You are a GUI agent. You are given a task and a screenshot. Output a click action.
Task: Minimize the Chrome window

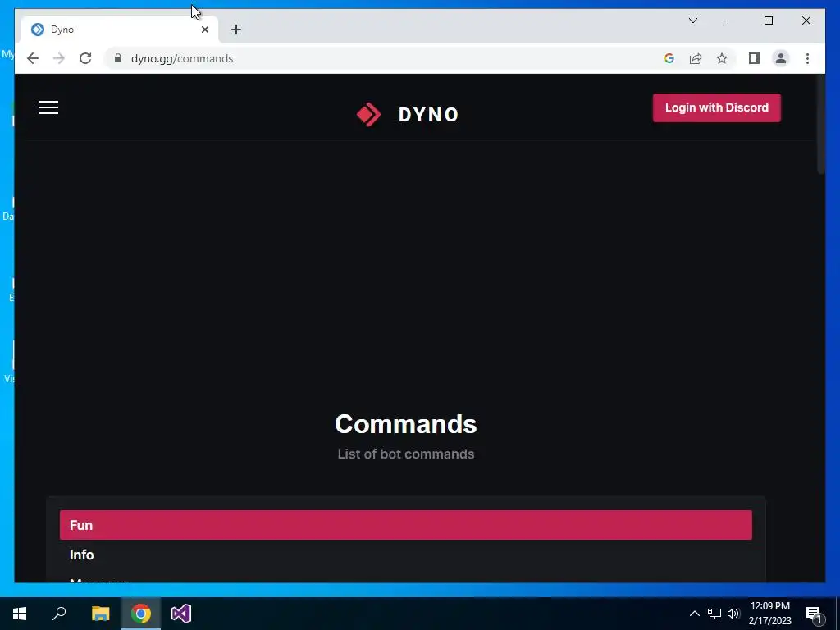[x=731, y=21]
